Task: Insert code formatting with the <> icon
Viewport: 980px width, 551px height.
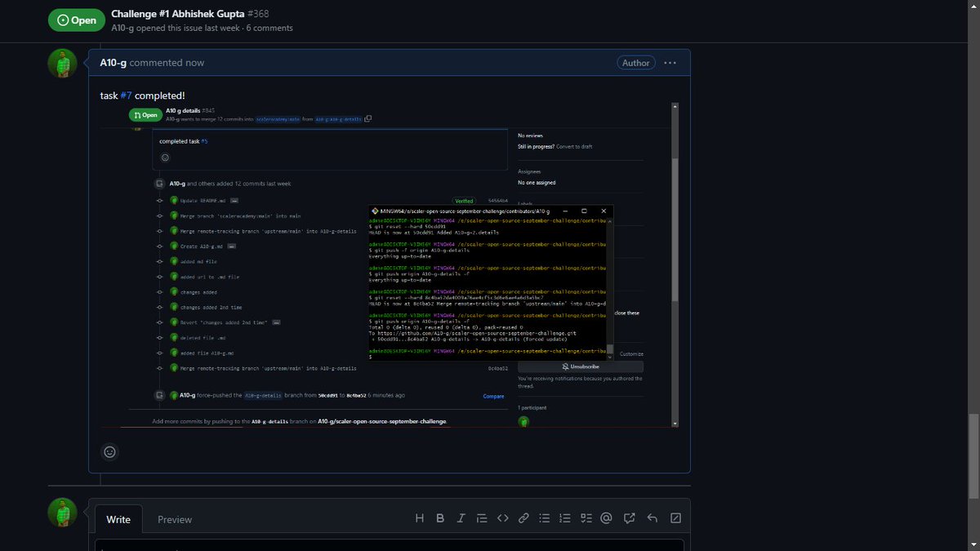Action: coord(503,518)
